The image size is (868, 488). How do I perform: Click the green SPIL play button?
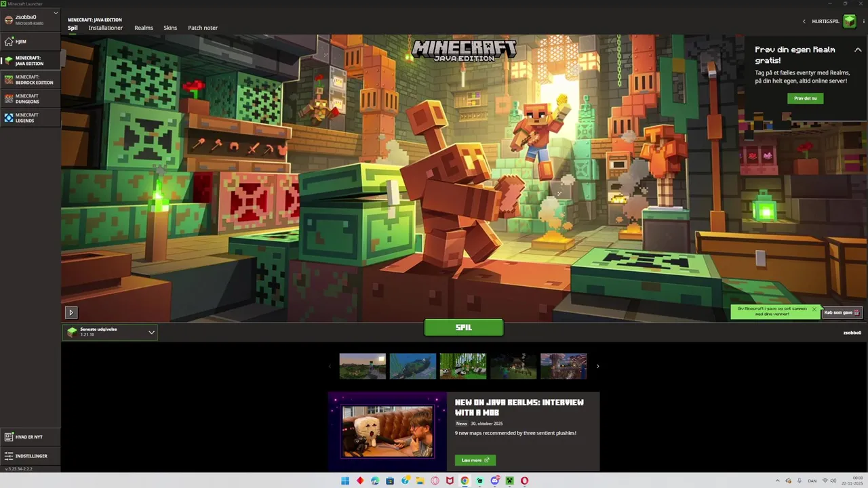tap(464, 327)
